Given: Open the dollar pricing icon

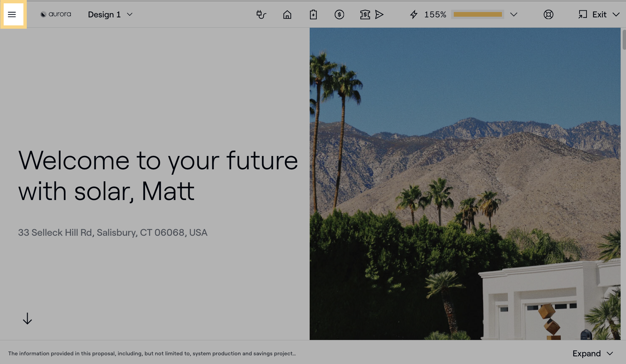Looking at the screenshot, I should click(x=339, y=14).
